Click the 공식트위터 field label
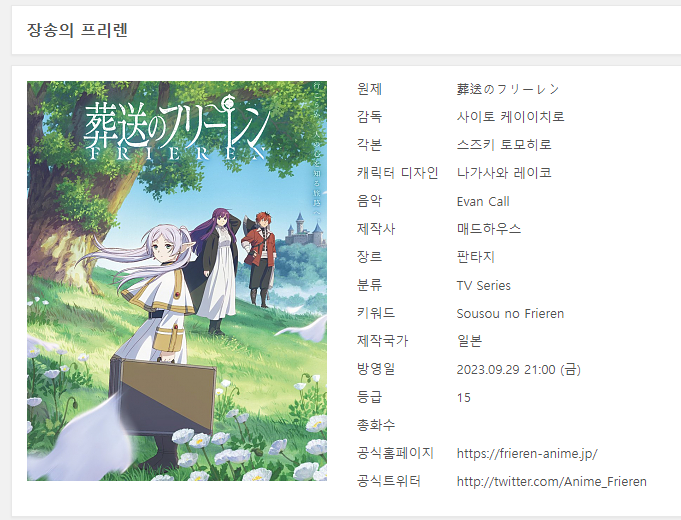 [x=389, y=481]
